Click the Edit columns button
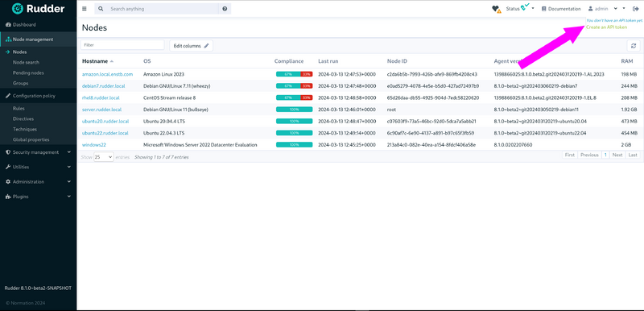Viewport: 644px width, 311px height. coord(191,46)
